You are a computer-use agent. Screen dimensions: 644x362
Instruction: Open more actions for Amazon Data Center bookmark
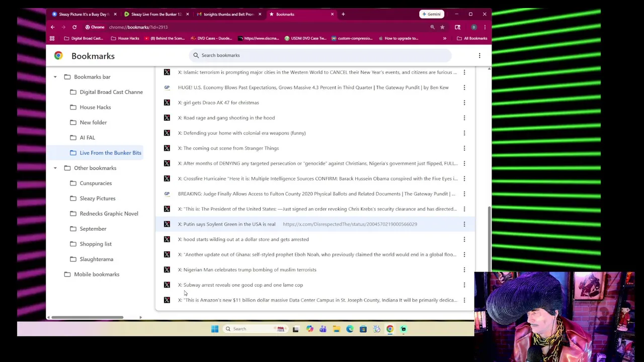(x=464, y=300)
